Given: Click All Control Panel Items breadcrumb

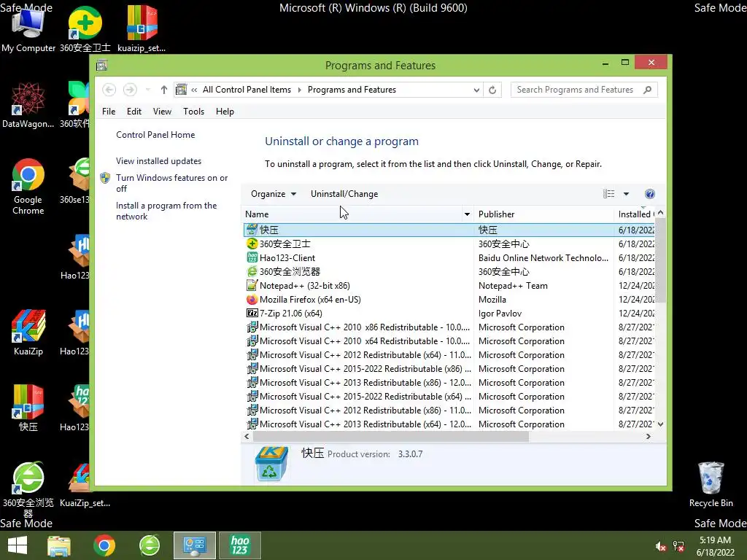Looking at the screenshot, I should [x=247, y=90].
